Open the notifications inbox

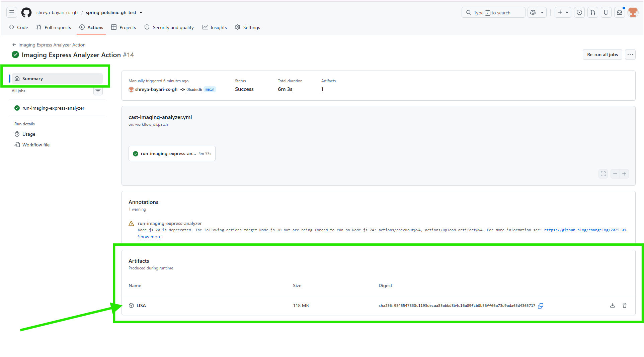click(620, 13)
